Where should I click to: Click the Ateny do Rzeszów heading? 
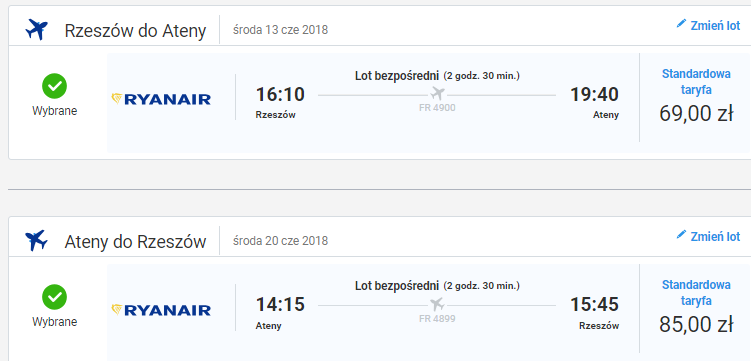[x=135, y=241]
